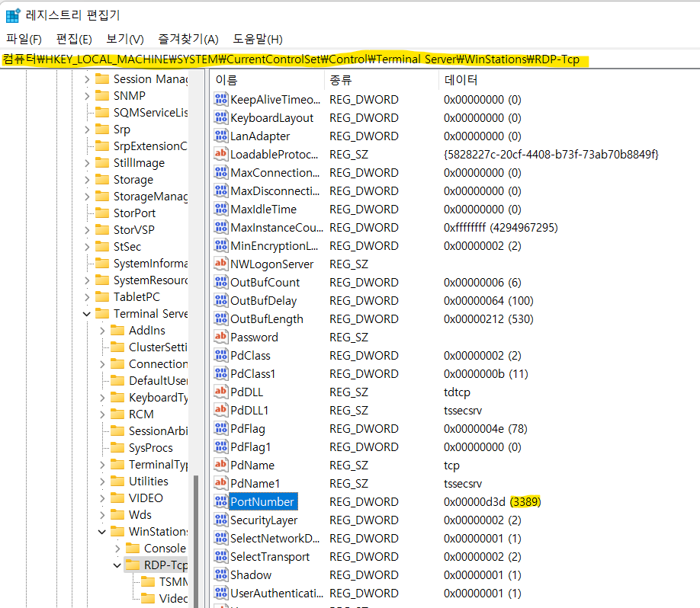Click the PortNumber data value 0x00000d3d (3389)

pyautogui.click(x=492, y=502)
